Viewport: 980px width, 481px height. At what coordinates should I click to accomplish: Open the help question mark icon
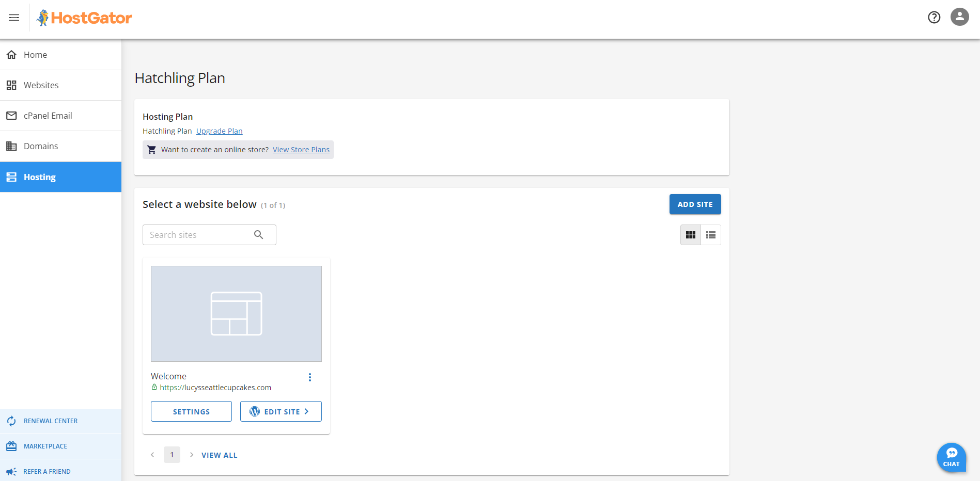934,17
